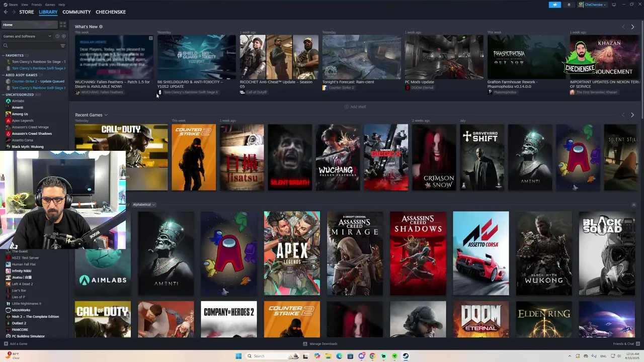Open Steam icon in the taskbar

click(x=406, y=356)
